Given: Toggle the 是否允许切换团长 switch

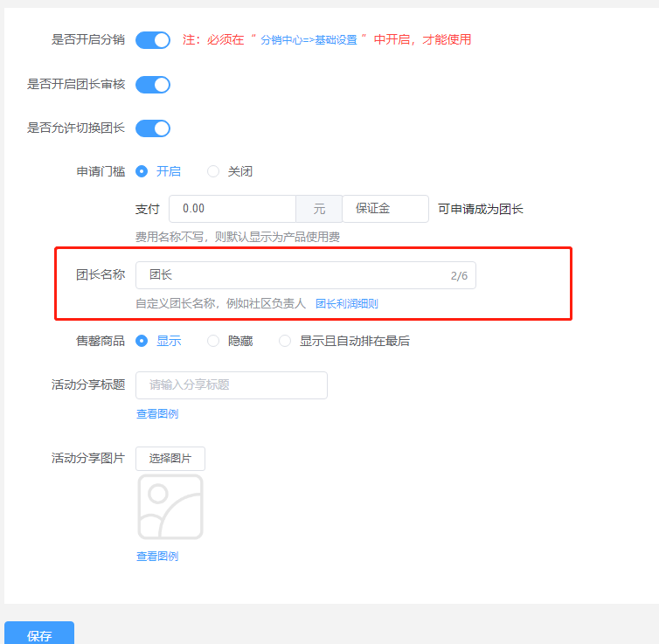Looking at the screenshot, I should pos(153,128).
